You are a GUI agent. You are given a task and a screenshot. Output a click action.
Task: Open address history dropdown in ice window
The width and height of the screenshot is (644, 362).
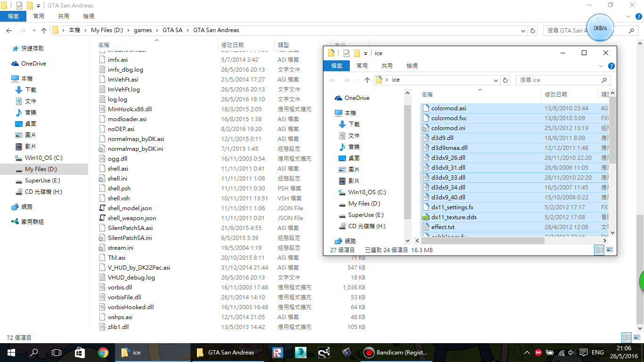coord(497,80)
